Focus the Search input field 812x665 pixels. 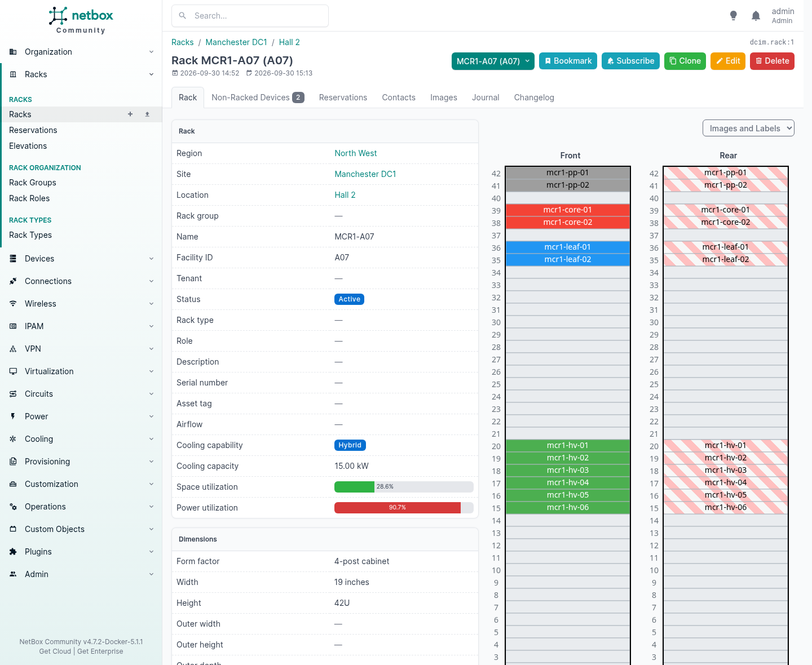point(250,16)
